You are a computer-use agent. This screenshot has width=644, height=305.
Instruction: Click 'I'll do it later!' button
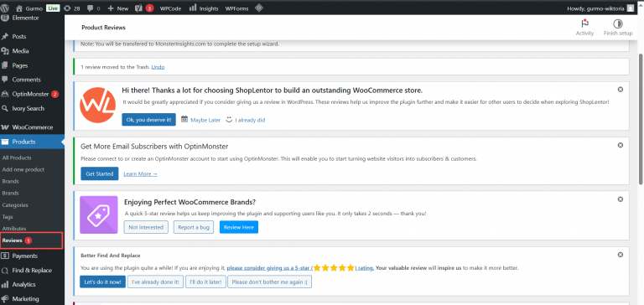[x=205, y=282]
